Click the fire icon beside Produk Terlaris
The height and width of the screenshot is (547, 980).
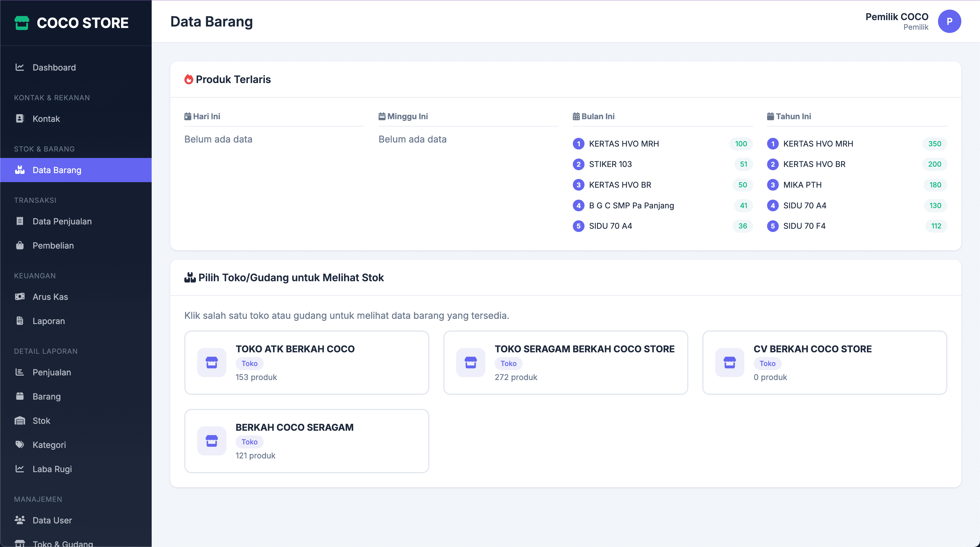[x=189, y=80]
